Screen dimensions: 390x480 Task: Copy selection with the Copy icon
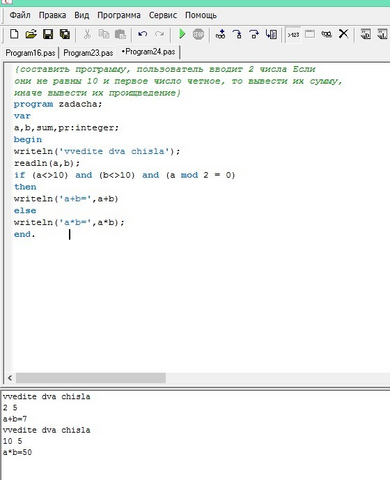(x=104, y=34)
